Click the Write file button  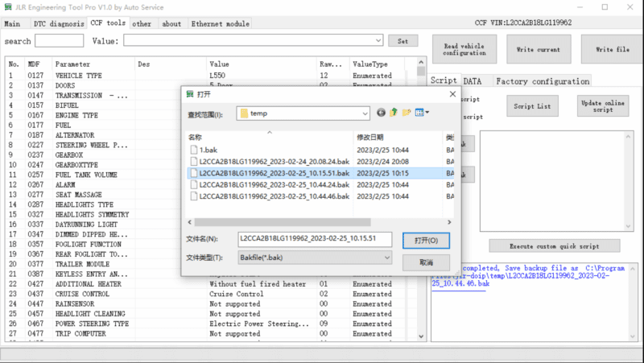click(612, 49)
